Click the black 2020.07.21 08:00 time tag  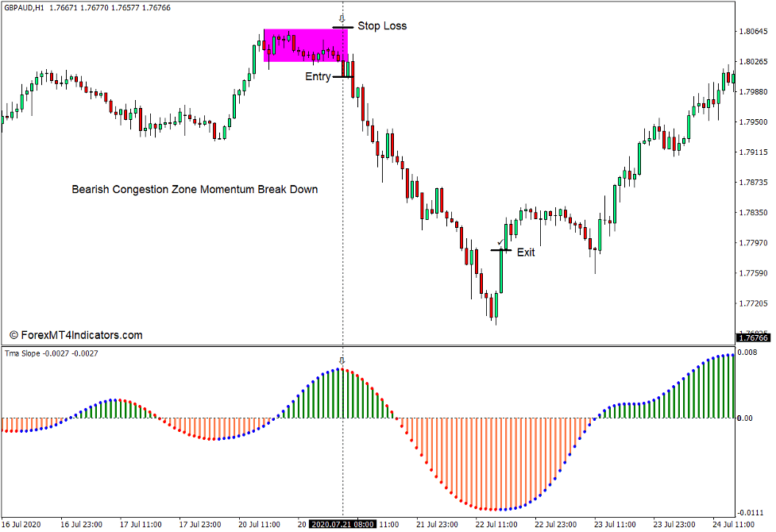343,524
